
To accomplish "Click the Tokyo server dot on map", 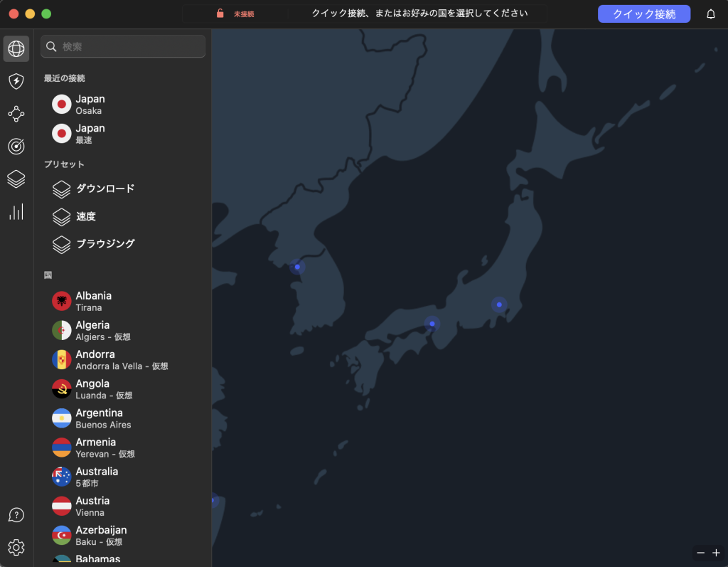I will 499,304.
